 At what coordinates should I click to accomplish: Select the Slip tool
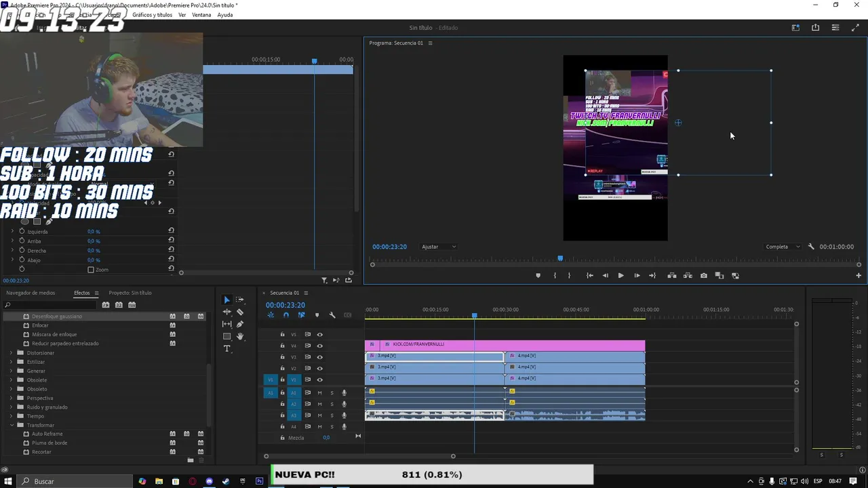[227, 324]
